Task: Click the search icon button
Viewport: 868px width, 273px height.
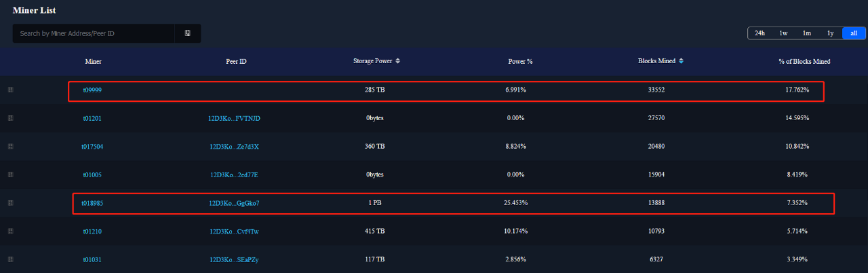Action: coord(188,33)
